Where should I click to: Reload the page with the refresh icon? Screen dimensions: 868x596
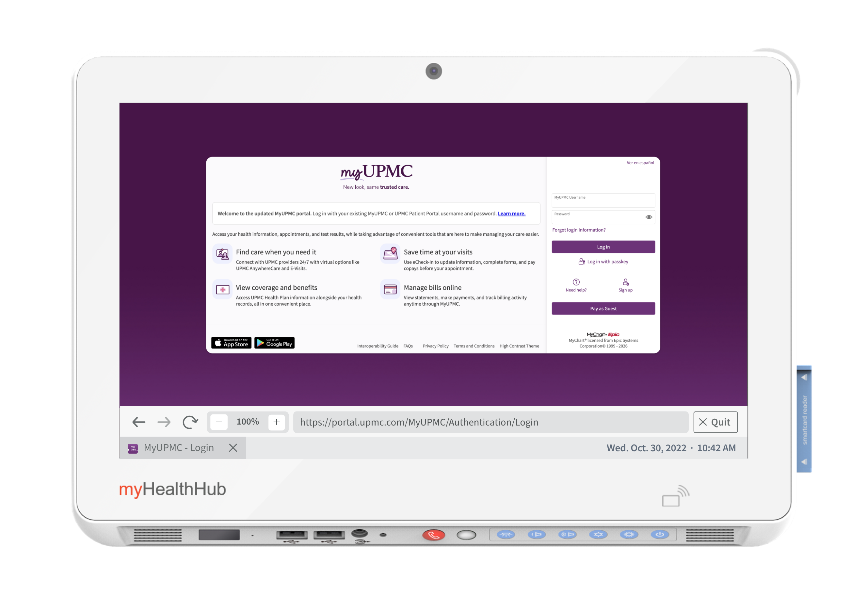pos(190,422)
